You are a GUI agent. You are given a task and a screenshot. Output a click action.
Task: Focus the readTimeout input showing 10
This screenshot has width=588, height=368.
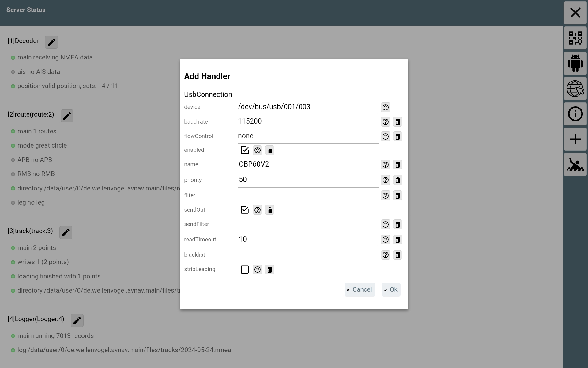click(x=308, y=239)
